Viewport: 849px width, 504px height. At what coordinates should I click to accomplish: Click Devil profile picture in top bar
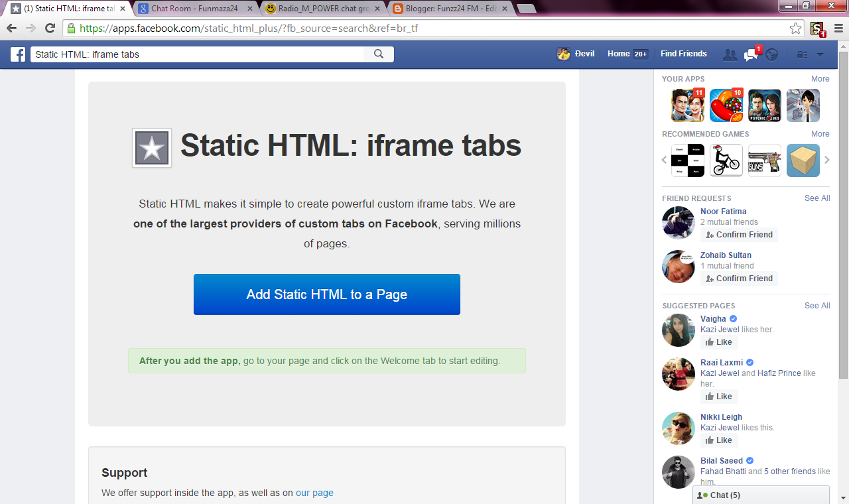pyautogui.click(x=563, y=54)
